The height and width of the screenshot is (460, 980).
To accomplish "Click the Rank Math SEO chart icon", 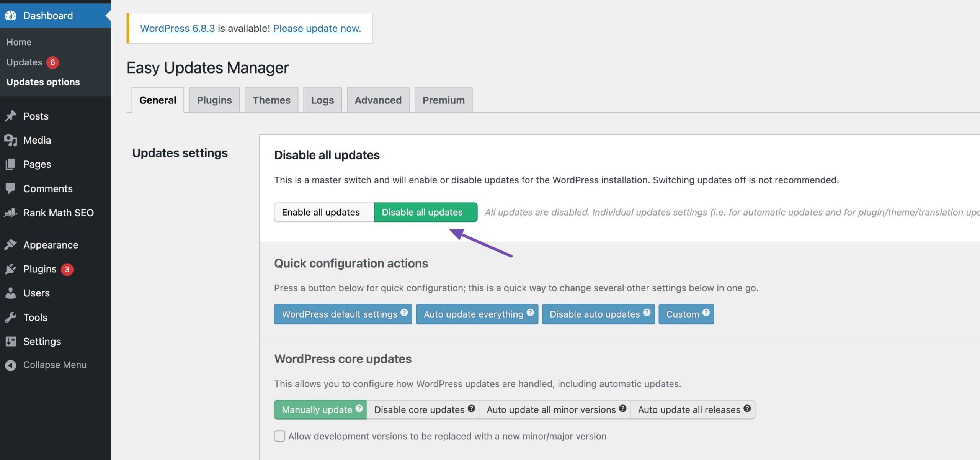I will tap(11, 213).
